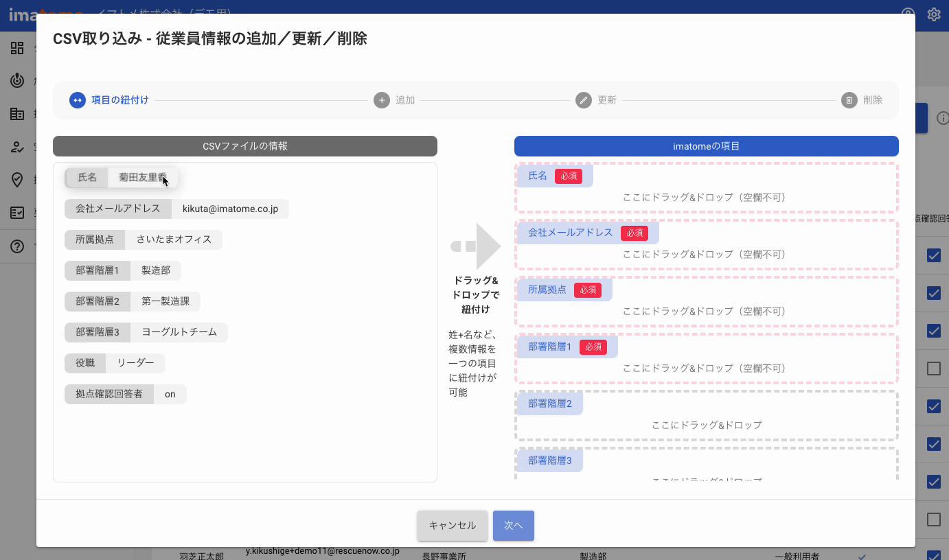The image size is (949, 560).
Task: Click the 追加 step plus icon
Action: pos(382,100)
